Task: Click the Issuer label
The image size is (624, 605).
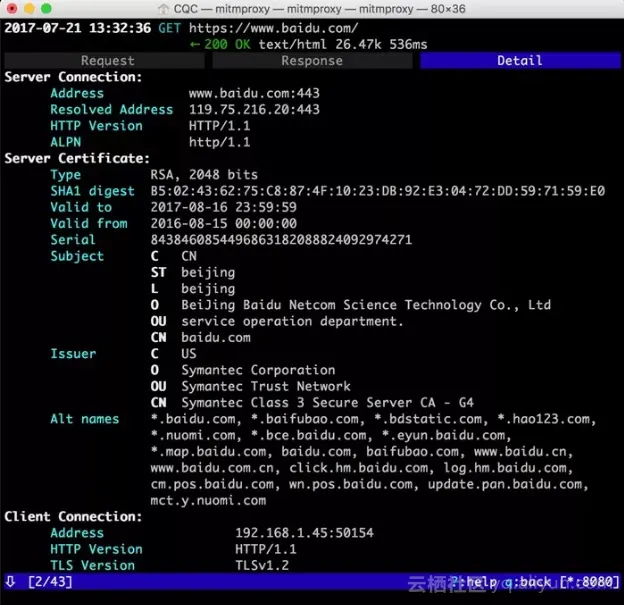Action: 73,354
